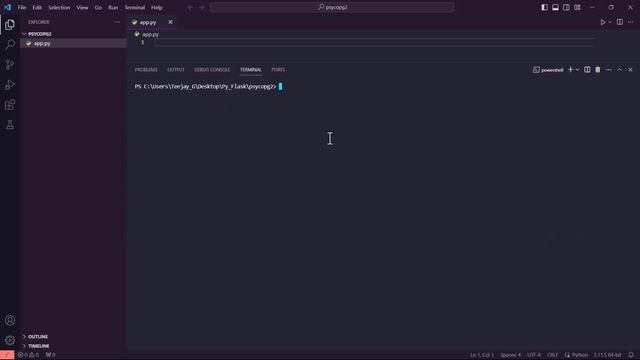Select Python interpreter version in status bar
This screenshot has width=640, height=360.
coord(607,355)
